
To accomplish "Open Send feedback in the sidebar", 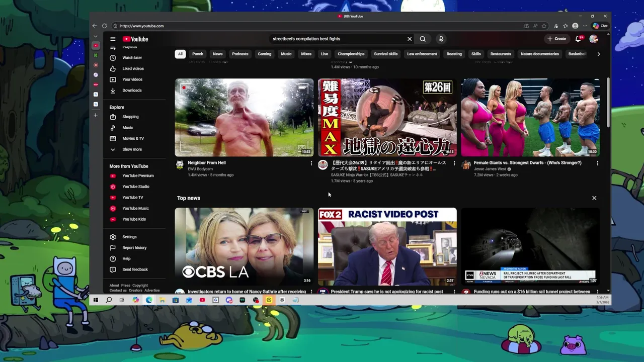I will (136, 269).
